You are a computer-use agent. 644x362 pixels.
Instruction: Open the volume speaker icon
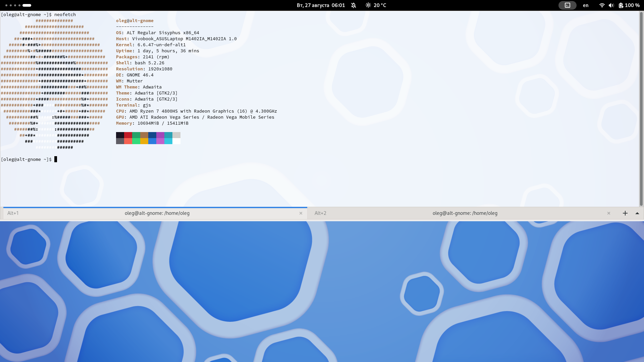[611, 5]
